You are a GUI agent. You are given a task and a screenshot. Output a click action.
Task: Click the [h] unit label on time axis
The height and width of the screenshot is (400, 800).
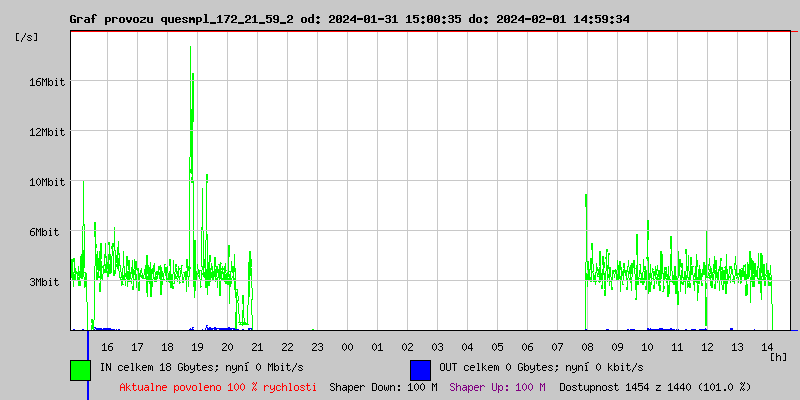coord(778,357)
